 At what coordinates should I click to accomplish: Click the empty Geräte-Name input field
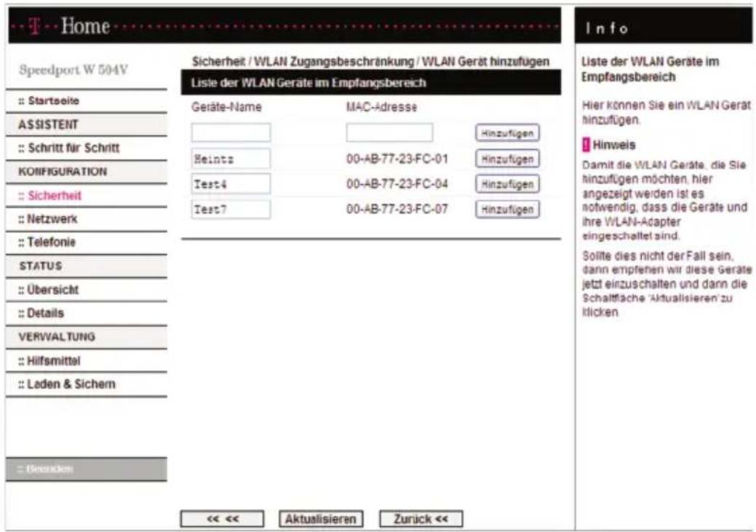point(231,132)
